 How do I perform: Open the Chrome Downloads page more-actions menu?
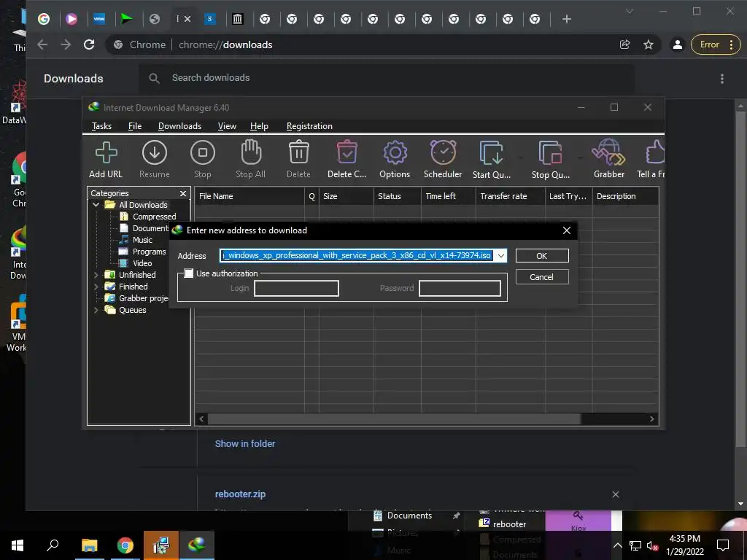pyautogui.click(x=722, y=79)
